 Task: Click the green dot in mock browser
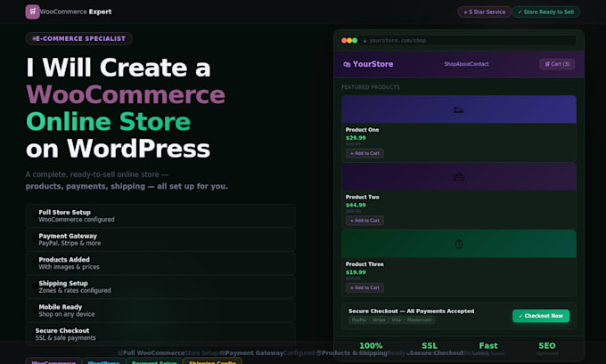click(x=355, y=41)
